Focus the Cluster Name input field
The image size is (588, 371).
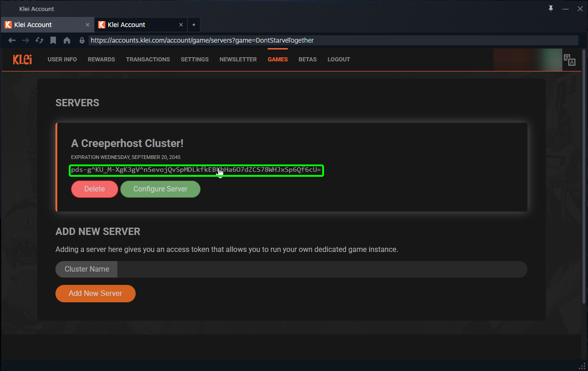point(322,269)
